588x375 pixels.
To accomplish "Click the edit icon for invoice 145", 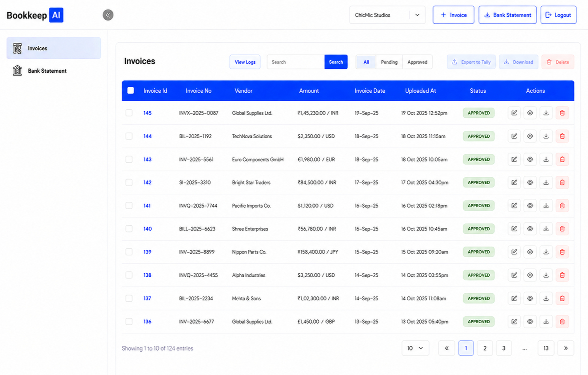I will (x=514, y=113).
